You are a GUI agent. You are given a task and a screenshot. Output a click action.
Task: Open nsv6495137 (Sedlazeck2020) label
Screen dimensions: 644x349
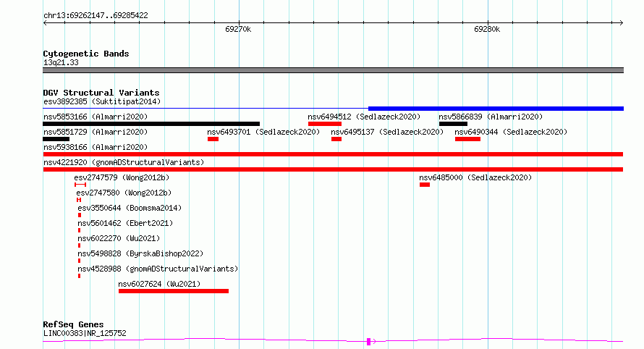tap(387, 132)
